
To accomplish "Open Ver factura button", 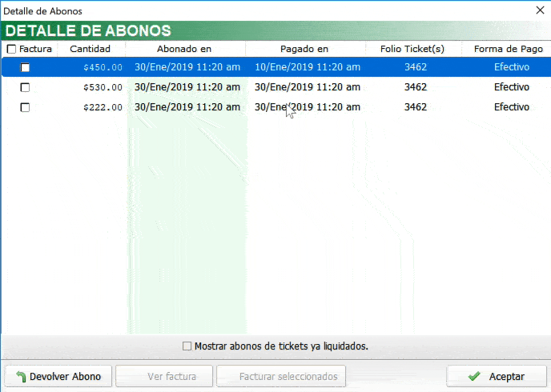I will pos(164,376).
